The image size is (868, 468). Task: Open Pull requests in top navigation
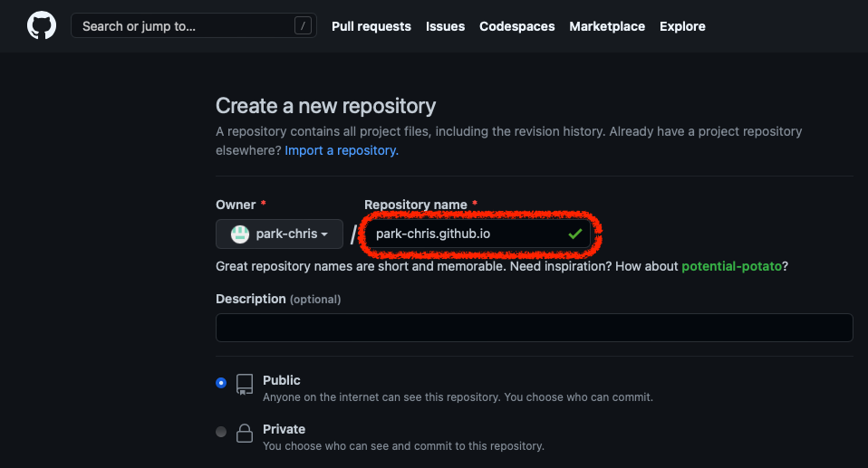tap(371, 26)
